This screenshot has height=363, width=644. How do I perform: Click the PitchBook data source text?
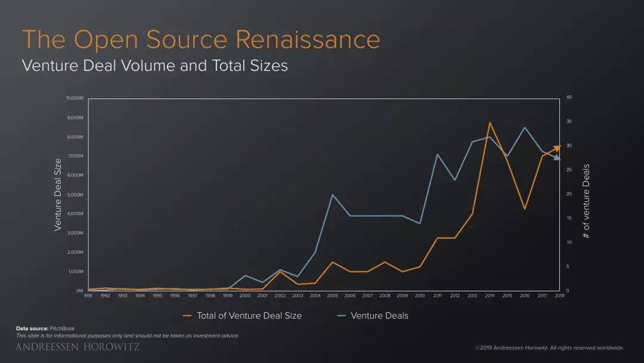[63, 328]
